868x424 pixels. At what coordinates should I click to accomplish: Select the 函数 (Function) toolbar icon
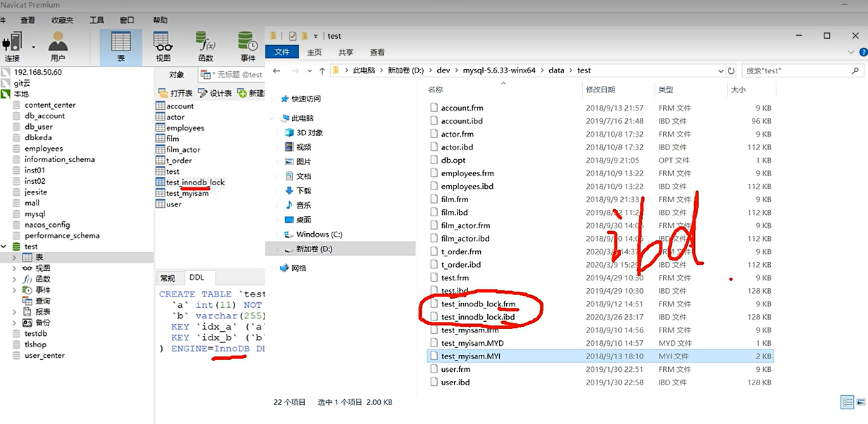point(206,46)
